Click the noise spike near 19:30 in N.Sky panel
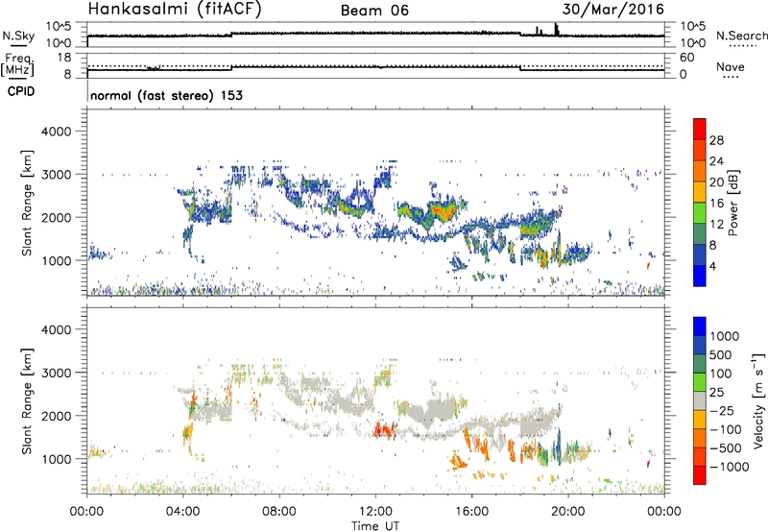This screenshot has width=768, height=532. click(556, 29)
